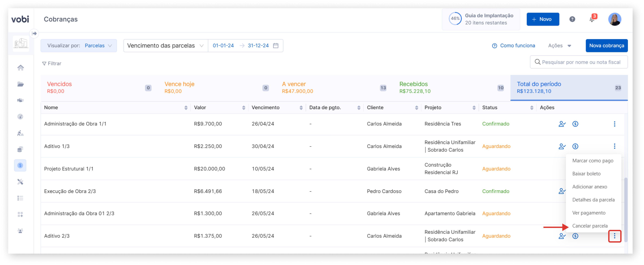Click the home icon in sidebar
The width and height of the screenshot is (644, 265).
21,68
